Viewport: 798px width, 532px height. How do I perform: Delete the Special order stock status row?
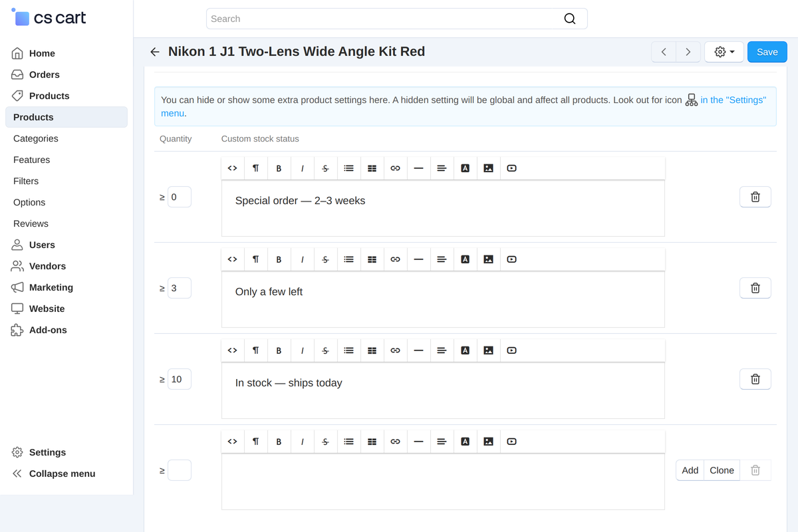click(755, 197)
